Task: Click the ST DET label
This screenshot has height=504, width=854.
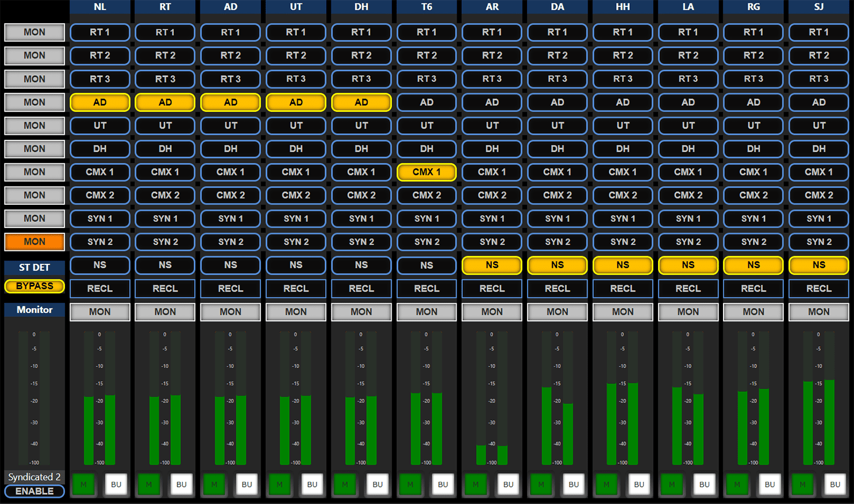Action: 35,267
